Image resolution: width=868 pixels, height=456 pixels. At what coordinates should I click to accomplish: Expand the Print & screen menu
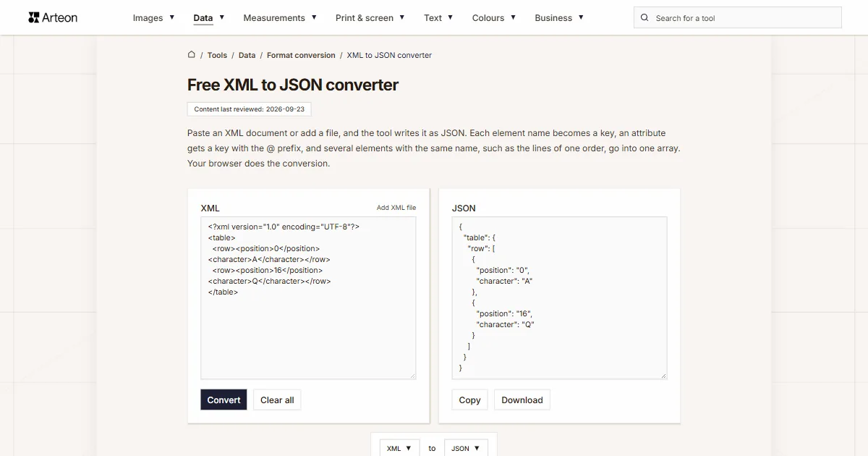(370, 17)
